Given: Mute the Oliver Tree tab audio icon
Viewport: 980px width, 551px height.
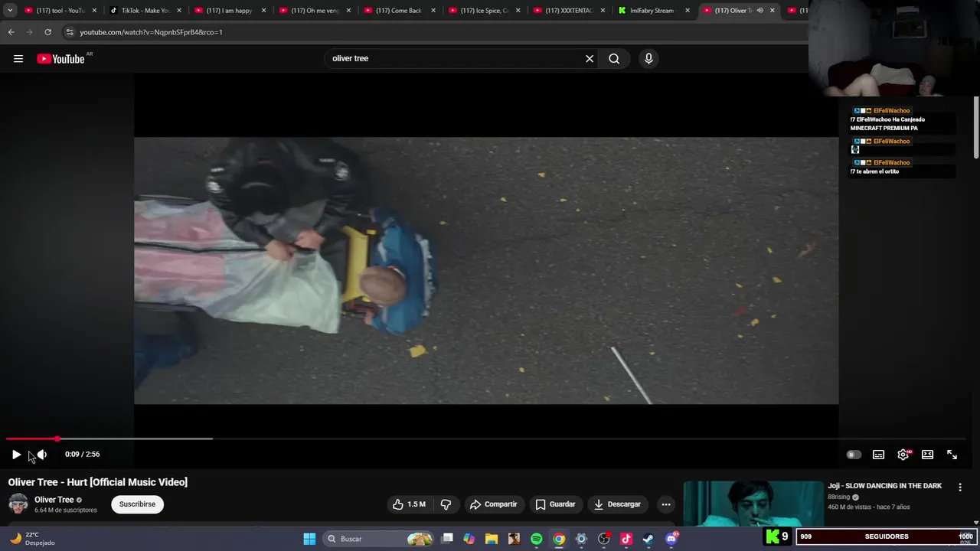Looking at the screenshot, I should pyautogui.click(x=759, y=11).
